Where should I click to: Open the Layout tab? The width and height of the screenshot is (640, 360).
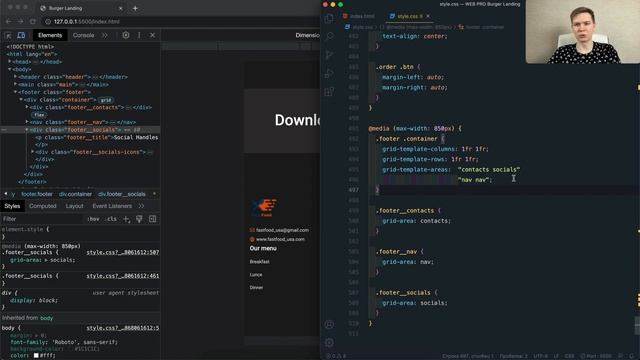tap(74, 206)
